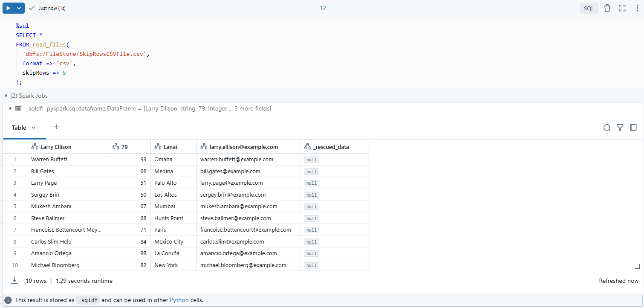Viewport: 644px width, 308px height.
Task: Expand the Spark Jobs section
Action: (6, 96)
